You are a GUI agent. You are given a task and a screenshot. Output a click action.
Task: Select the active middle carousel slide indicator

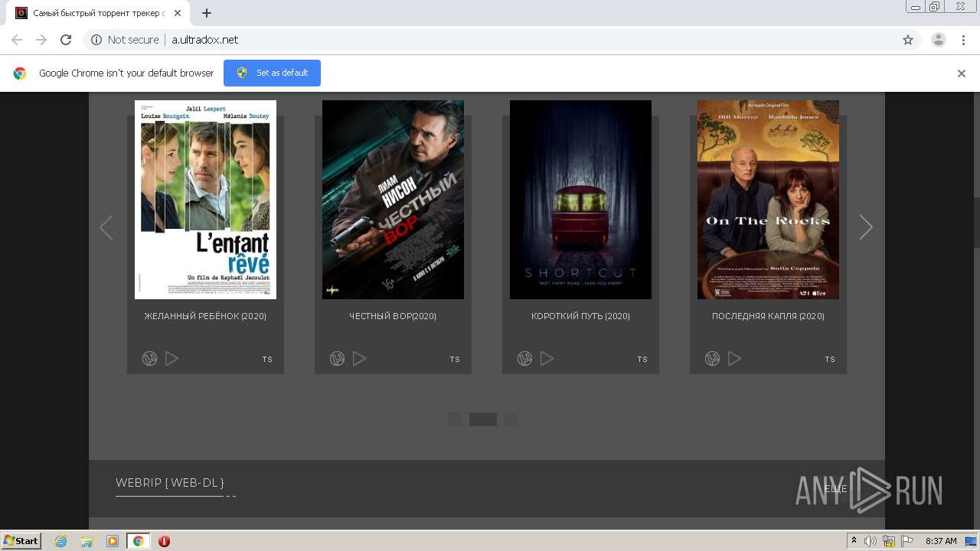pos(483,419)
